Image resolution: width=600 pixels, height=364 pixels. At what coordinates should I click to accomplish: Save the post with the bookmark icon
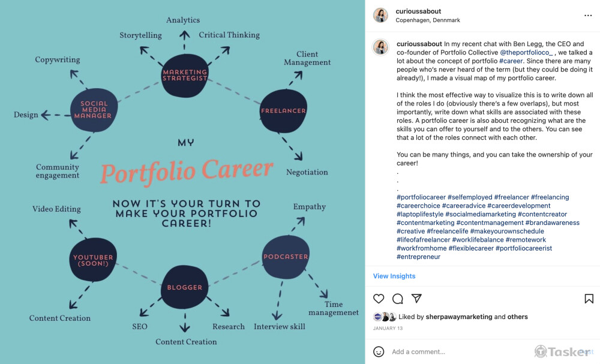589,299
